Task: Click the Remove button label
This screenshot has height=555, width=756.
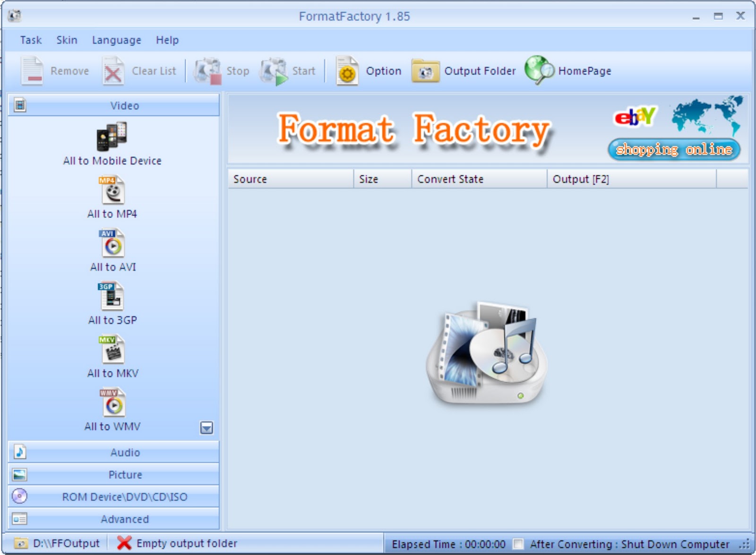Action: (69, 71)
